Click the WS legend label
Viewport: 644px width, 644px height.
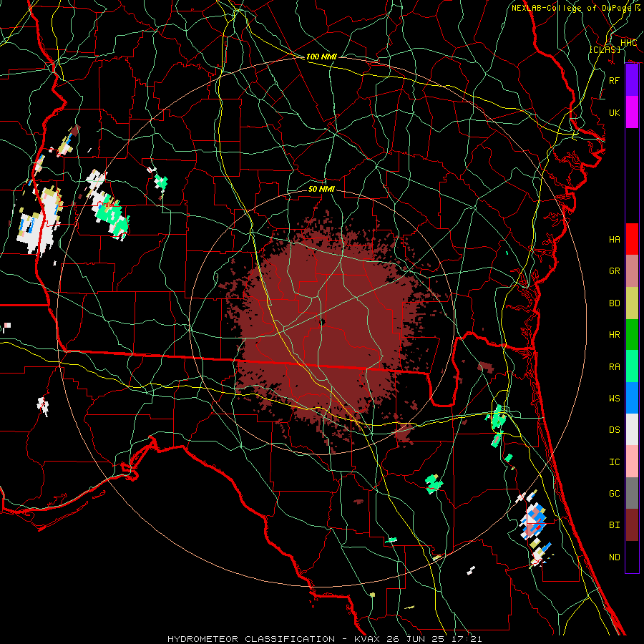point(615,398)
